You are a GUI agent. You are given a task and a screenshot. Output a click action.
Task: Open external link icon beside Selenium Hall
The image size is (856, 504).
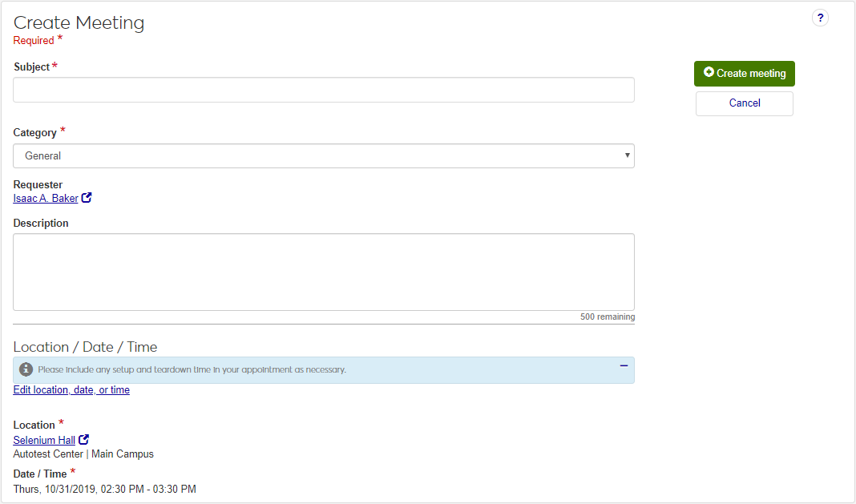pyautogui.click(x=84, y=440)
